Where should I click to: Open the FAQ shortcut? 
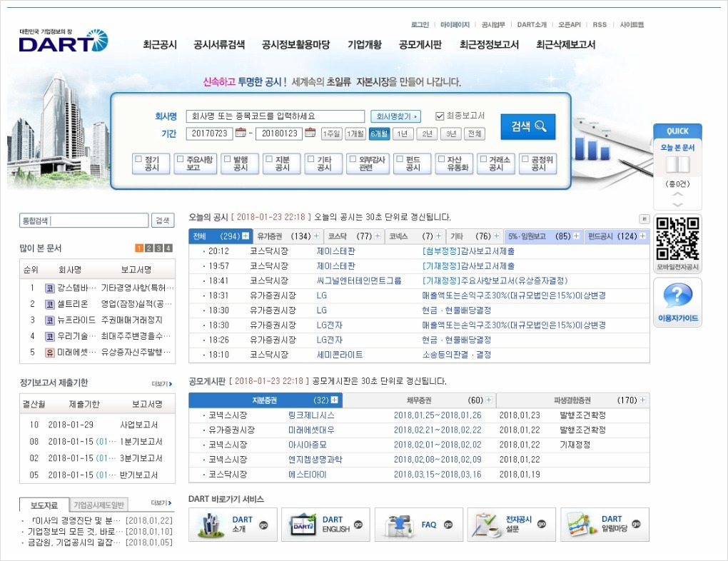coord(419,525)
